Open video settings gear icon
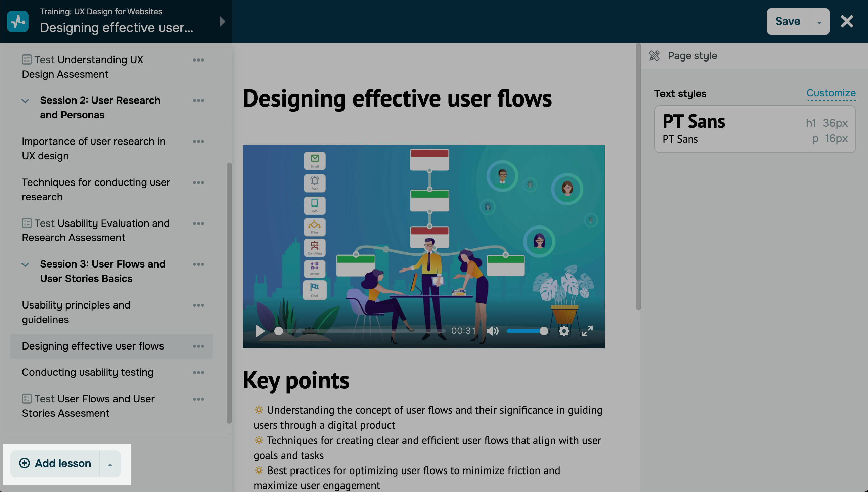The height and width of the screenshot is (492, 868). [564, 331]
